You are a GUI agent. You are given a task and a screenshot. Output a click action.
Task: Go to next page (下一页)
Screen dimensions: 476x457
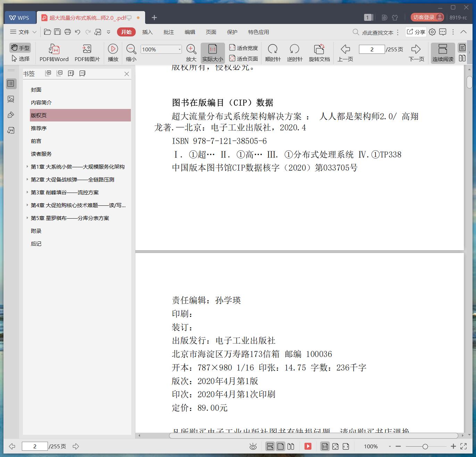point(416,53)
